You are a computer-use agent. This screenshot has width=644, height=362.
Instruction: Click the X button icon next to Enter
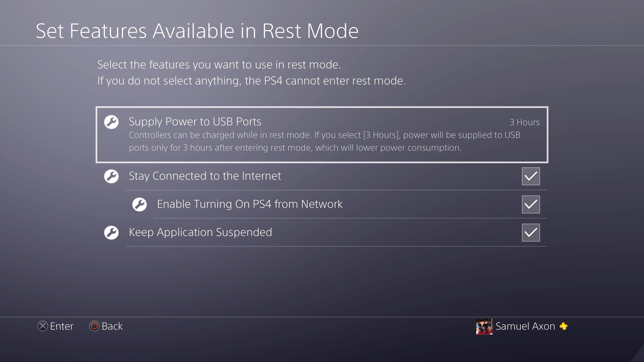43,326
